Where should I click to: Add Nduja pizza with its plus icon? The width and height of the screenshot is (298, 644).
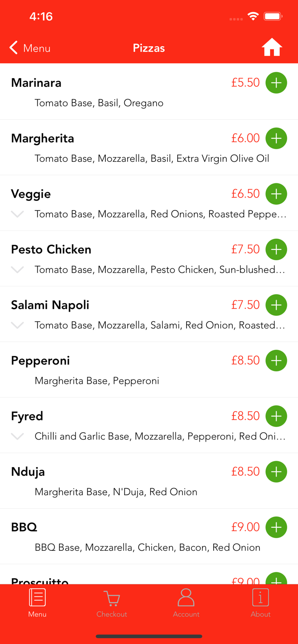(x=276, y=471)
